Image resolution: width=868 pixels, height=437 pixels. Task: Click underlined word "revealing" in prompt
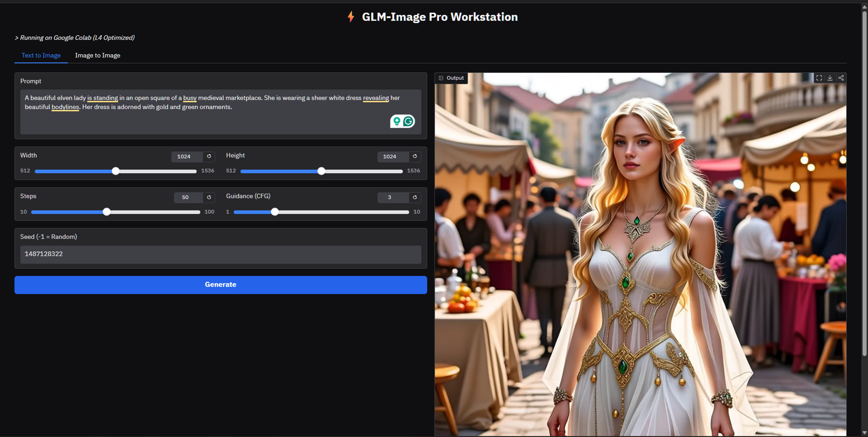[x=376, y=98]
